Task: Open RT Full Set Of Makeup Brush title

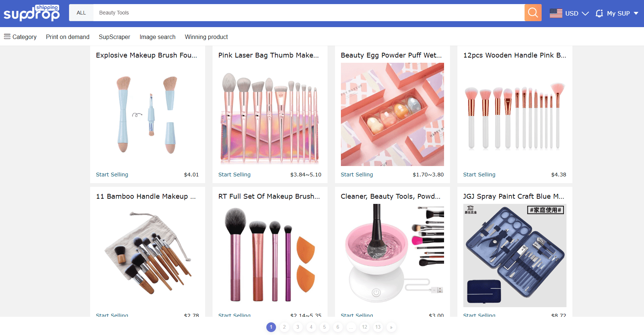Action: 269,196
